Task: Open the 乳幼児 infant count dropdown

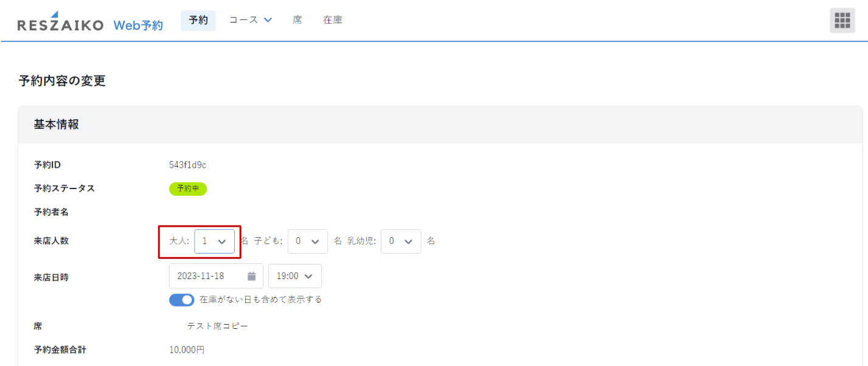Action: click(400, 241)
